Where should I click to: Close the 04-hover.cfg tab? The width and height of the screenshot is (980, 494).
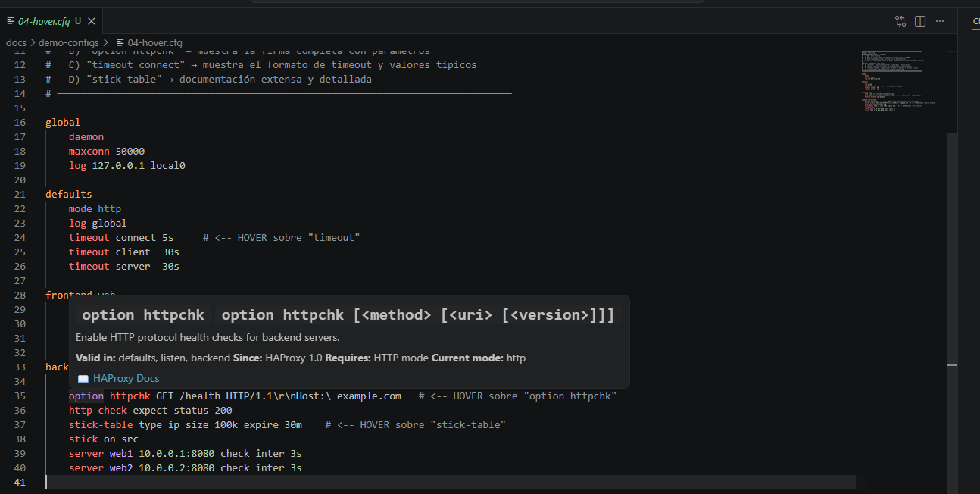click(92, 22)
